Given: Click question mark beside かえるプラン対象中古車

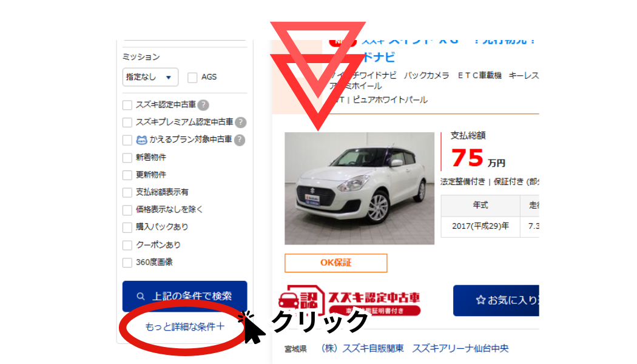Looking at the screenshot, I should 240,140.
